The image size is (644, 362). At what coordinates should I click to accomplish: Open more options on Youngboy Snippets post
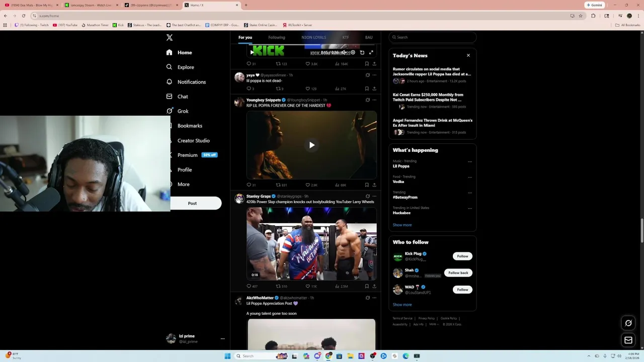[374, 100]
